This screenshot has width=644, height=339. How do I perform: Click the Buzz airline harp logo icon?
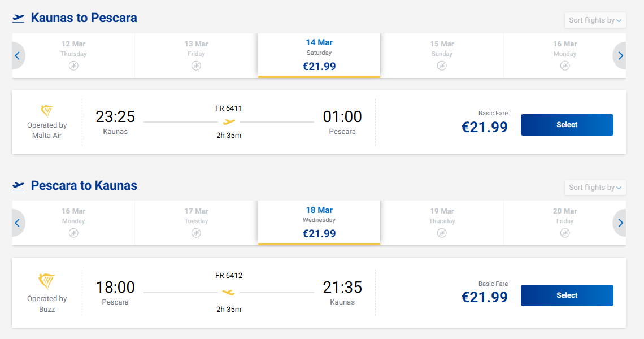point(47,281)
